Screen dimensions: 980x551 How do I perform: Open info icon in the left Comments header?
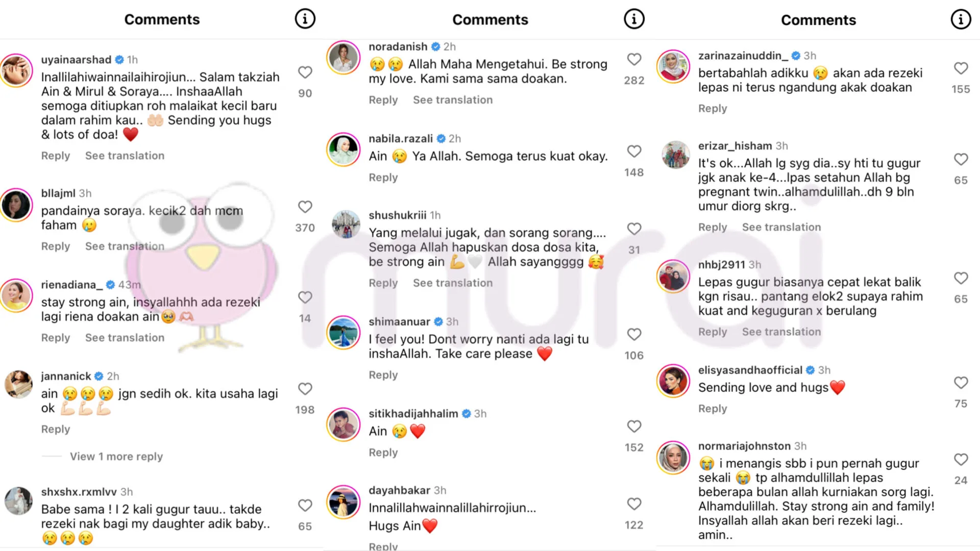coord(305,19)
